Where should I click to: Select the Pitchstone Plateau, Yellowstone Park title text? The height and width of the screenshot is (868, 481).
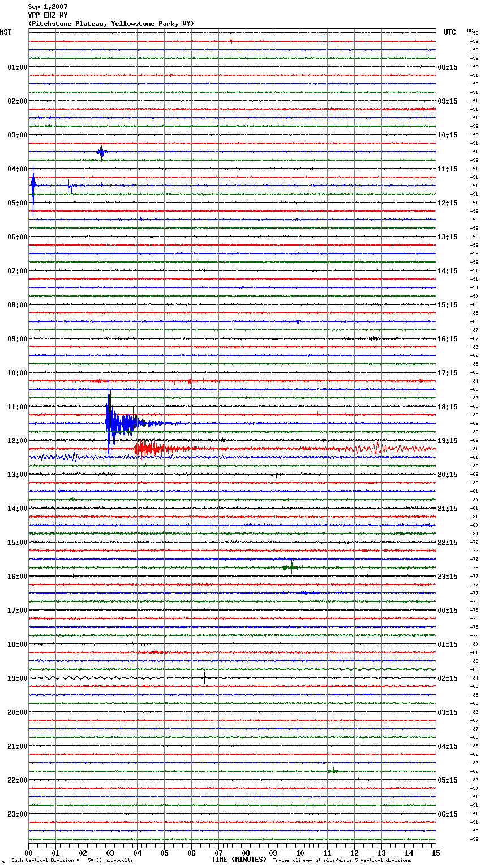pyautogui.click(x=111, y=24)
